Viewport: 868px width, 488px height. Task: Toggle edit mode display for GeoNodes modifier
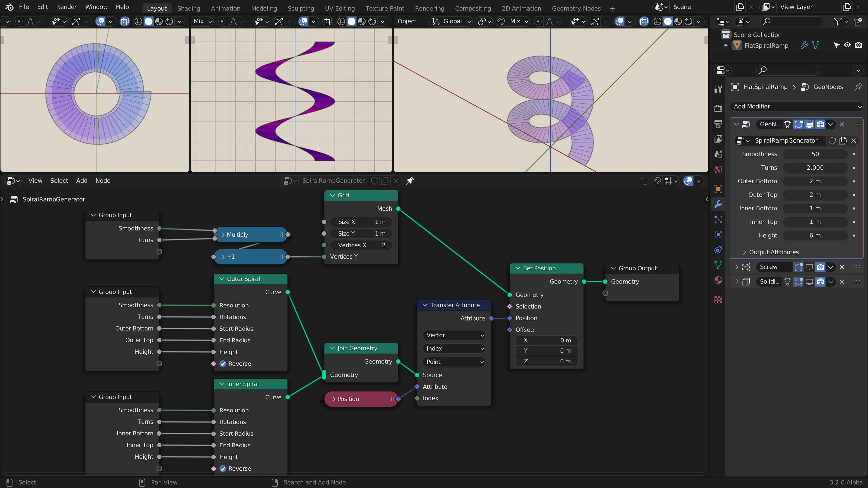point(798,125)
